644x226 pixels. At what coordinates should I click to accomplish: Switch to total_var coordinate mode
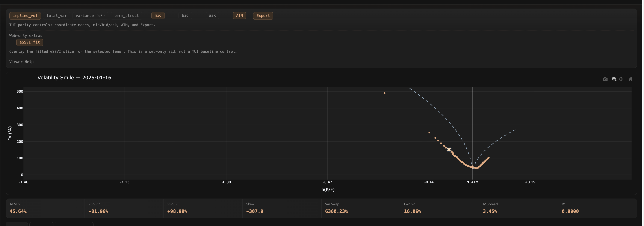coord(56,16)
